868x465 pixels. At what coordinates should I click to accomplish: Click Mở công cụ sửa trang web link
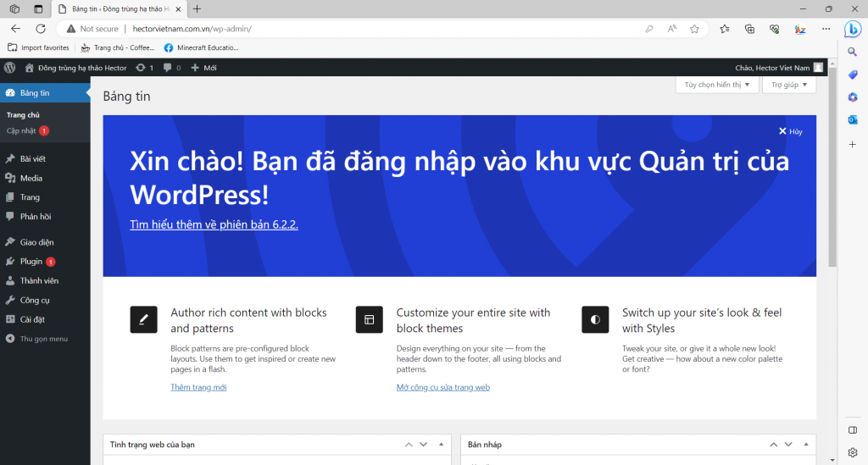click(x=442, y=388)
